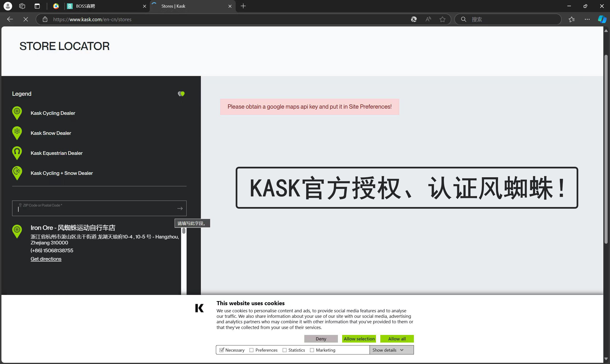Expand Show details in the cookie banner

pyautogui.click(x=391, y=350)
